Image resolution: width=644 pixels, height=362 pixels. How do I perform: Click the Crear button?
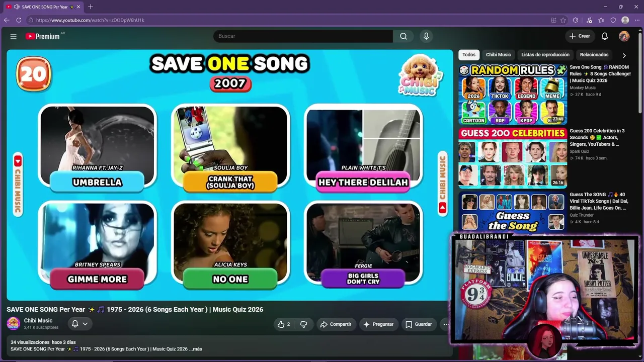579,36
